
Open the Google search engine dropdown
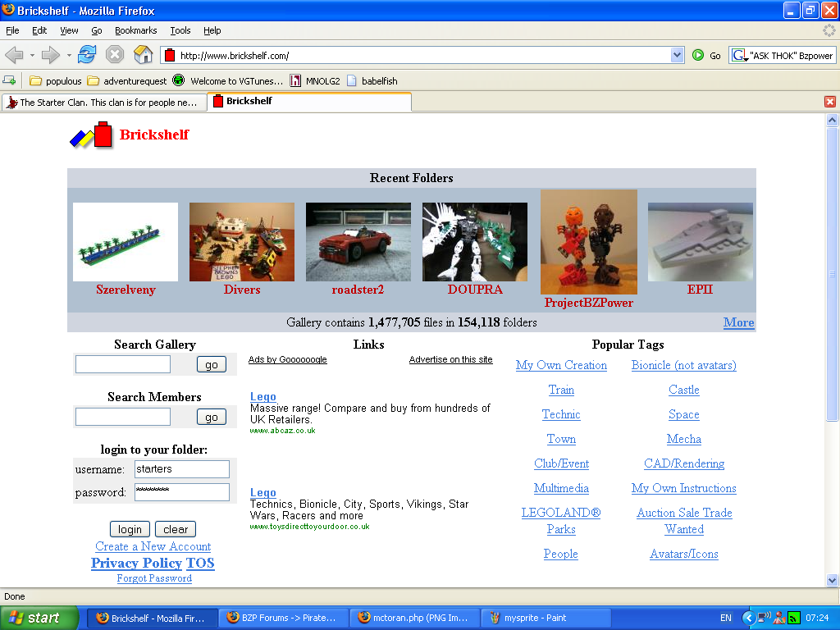pyautogui.click(x=740, y=55)
